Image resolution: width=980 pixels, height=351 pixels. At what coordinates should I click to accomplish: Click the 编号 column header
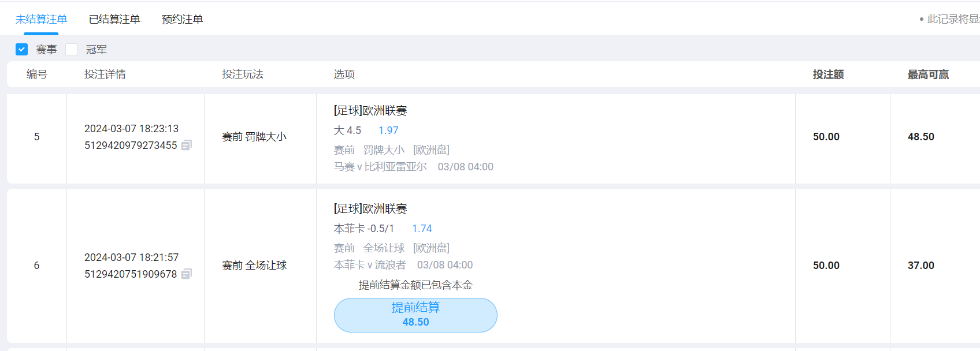[x=37, y=74]
